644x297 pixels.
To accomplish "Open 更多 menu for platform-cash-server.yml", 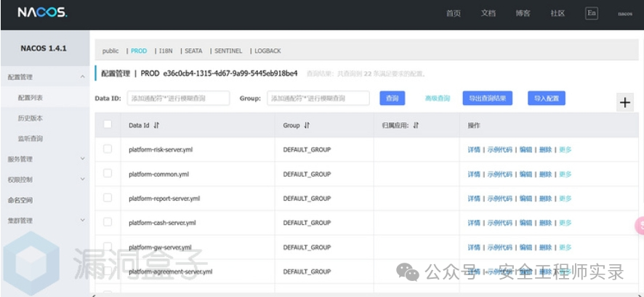I will click(x=565, y=223).
